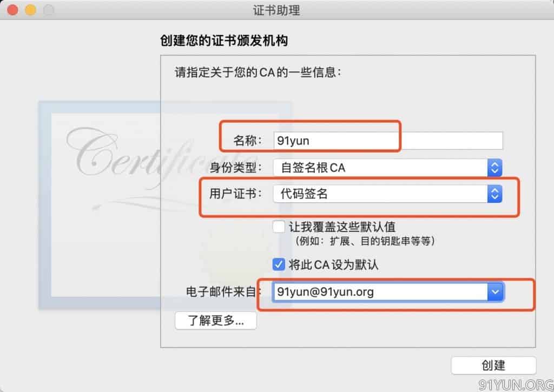The width and height of the screenshot is (554, 392).
Task: Click the 证书助理 window title
Action: pyautogui.click(x=276, y=10)
